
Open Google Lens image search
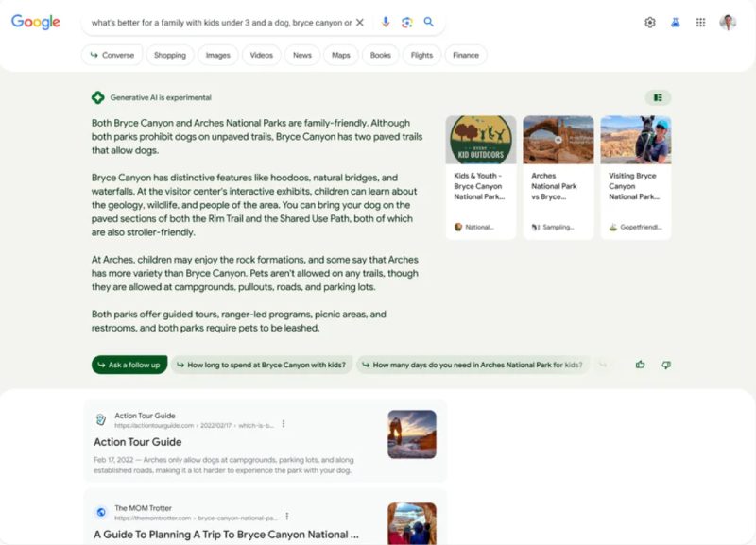408,22
